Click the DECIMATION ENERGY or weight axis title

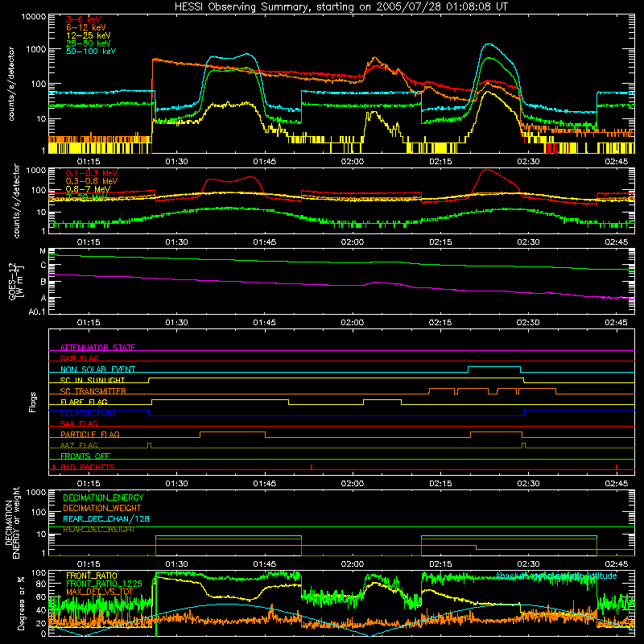[x=13, y=522]
